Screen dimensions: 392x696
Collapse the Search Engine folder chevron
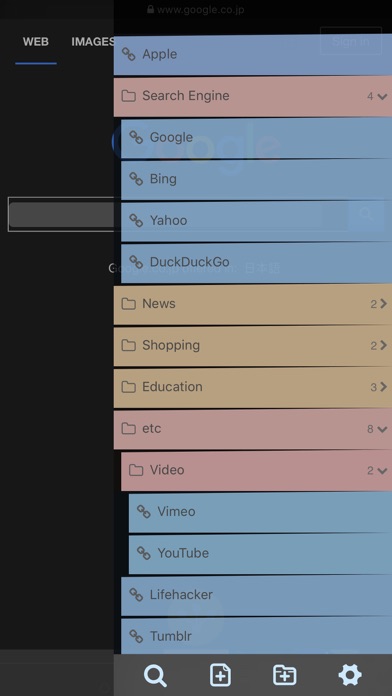(382, 96)
